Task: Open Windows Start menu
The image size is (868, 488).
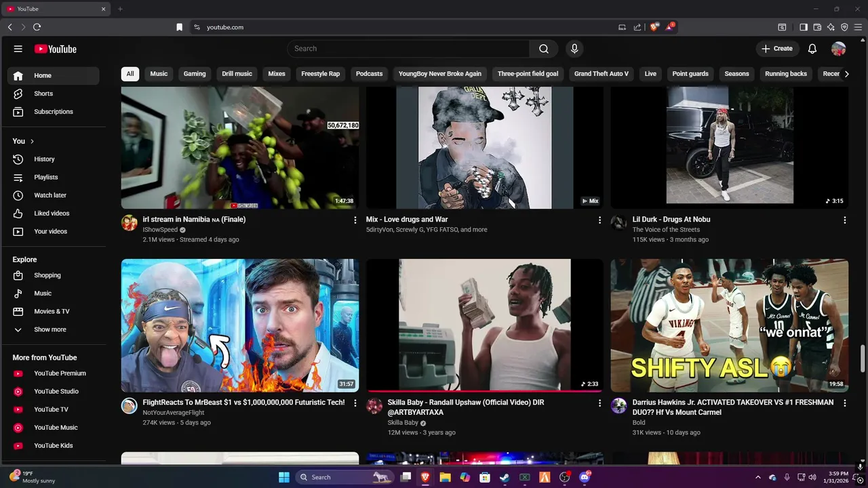Action: pyautogui.click(x=284, y=477)
